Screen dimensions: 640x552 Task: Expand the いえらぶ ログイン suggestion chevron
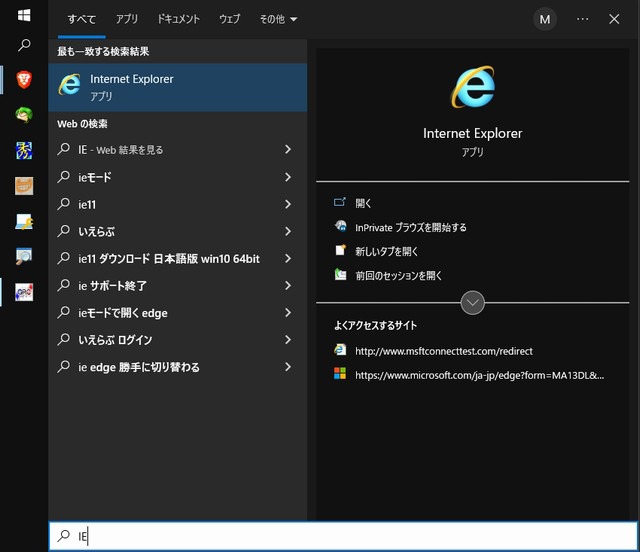[x=288, y=340]
